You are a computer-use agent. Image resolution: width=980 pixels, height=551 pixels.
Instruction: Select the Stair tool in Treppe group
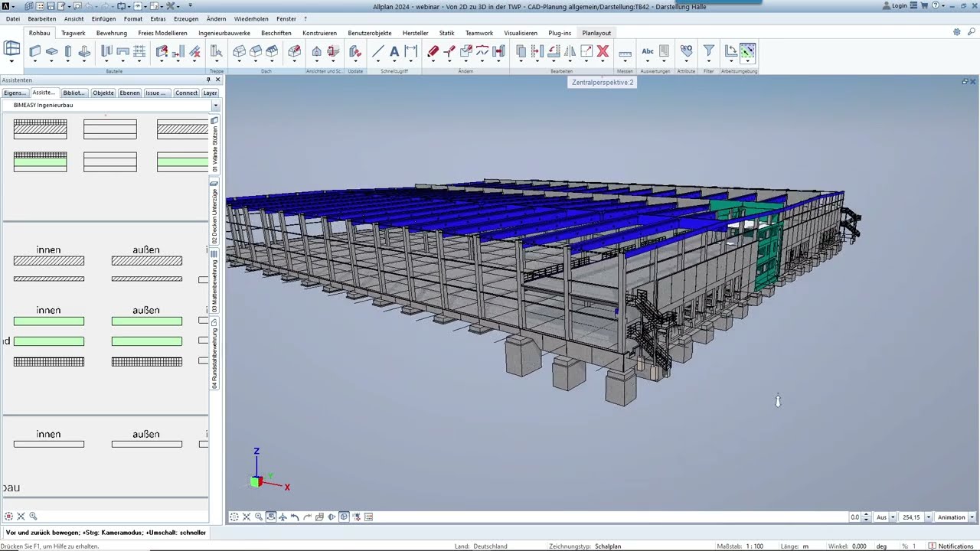[217, 51]
